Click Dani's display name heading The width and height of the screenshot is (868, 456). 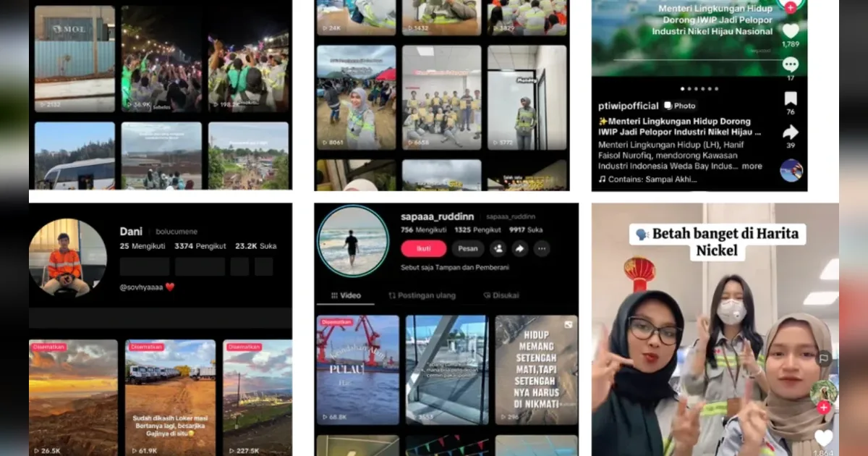pyautogui.click(x=131, y=232)
